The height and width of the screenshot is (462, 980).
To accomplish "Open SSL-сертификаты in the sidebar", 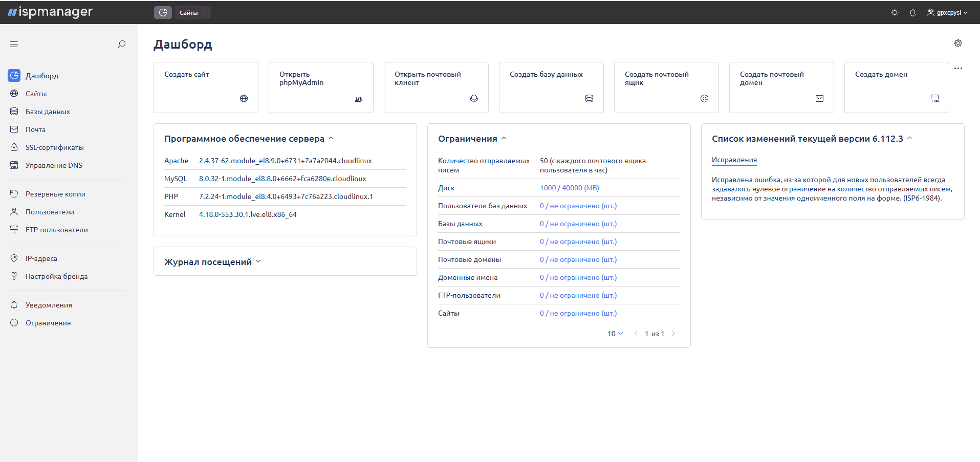I will (55, 147).
